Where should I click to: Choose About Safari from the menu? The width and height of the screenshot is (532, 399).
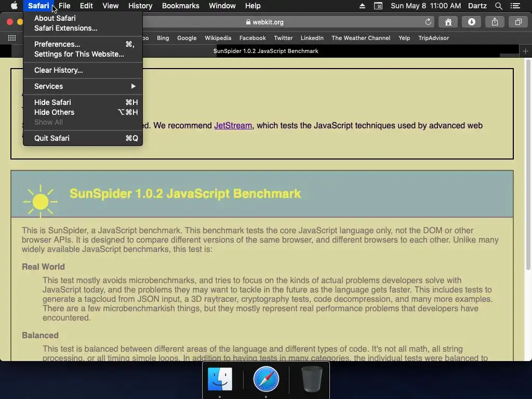[x=83, y=18]
